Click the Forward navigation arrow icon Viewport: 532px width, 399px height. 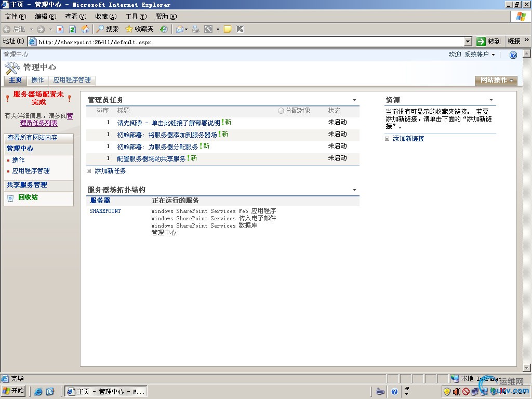point(41,30)
